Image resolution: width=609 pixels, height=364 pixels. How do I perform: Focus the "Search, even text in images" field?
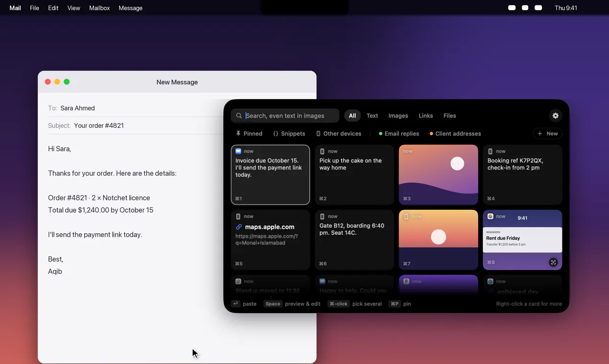point(285,115)
